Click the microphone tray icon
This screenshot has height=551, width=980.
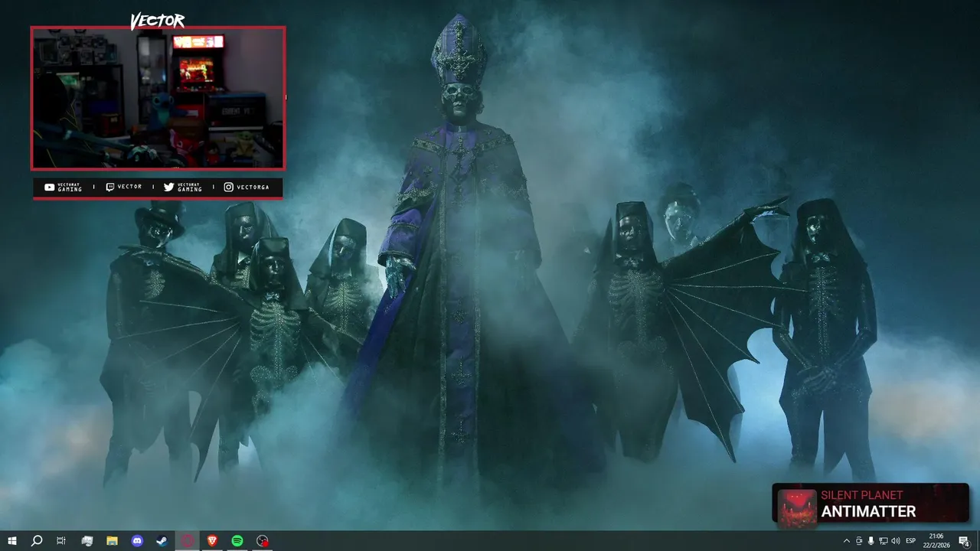click(x=871, y=541)
